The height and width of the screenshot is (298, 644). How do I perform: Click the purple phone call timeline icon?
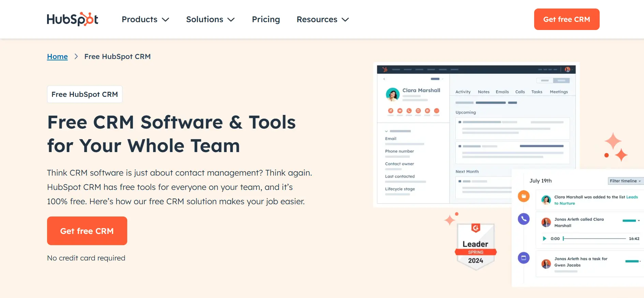pyautogui.click(x=524, y=219)
